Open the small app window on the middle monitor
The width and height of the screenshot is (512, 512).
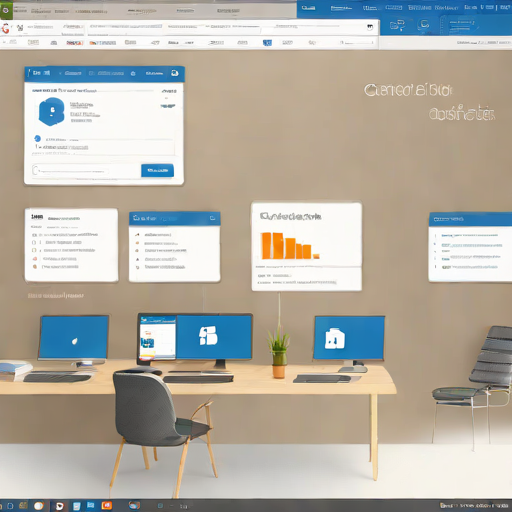point(157,337)
